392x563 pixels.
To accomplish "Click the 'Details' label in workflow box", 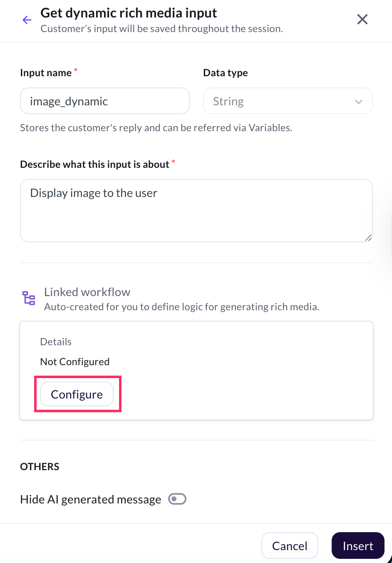I will click(56, 342).
